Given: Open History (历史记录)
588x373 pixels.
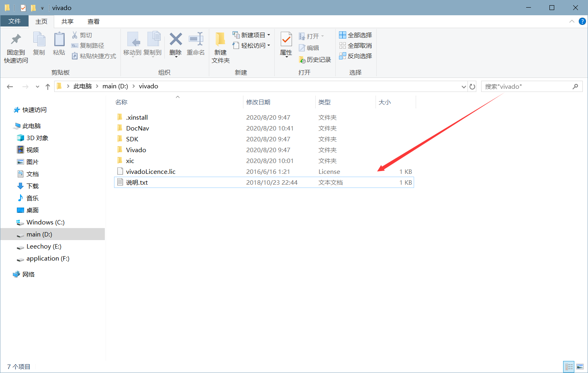Looking at the screenshot, I should point(315,60).
